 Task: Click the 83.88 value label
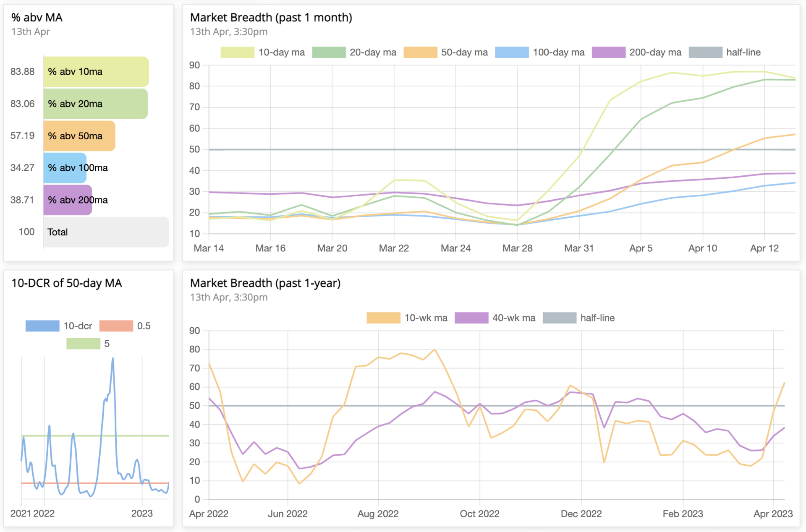coord(23,72)
